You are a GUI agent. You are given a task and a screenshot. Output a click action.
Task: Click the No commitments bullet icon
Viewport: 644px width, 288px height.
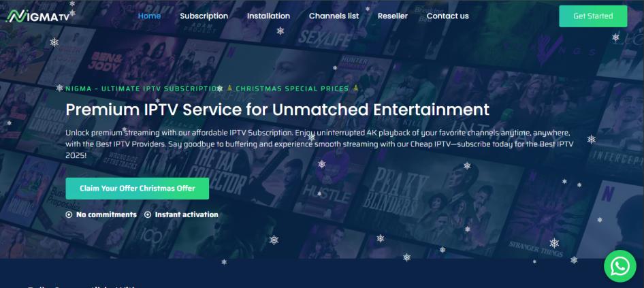[x=69, y=214]
